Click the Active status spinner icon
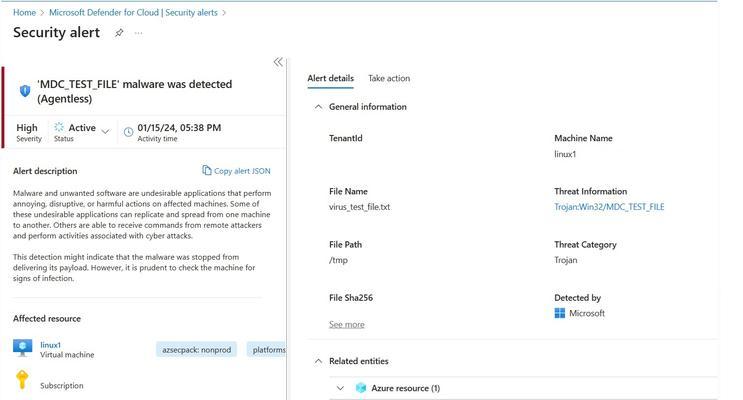Viewport: 743px width, 400px height. click(x=59, y=127)
